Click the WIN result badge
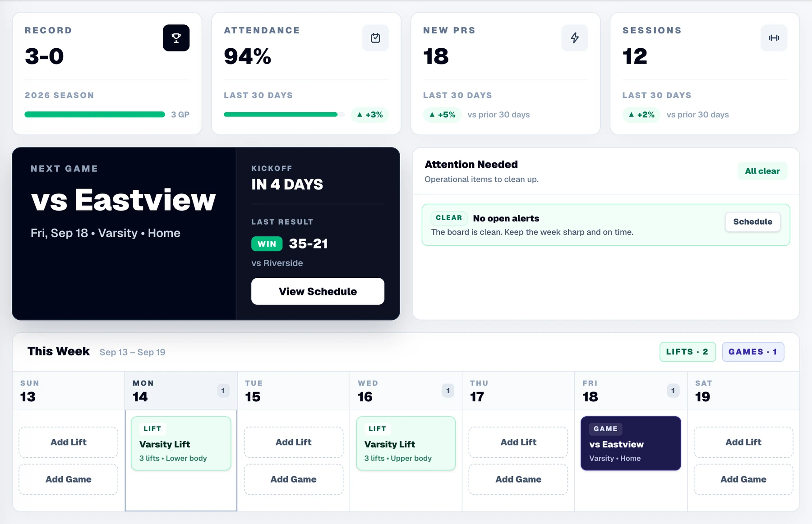The image size is (812, 524). (267, 244)
